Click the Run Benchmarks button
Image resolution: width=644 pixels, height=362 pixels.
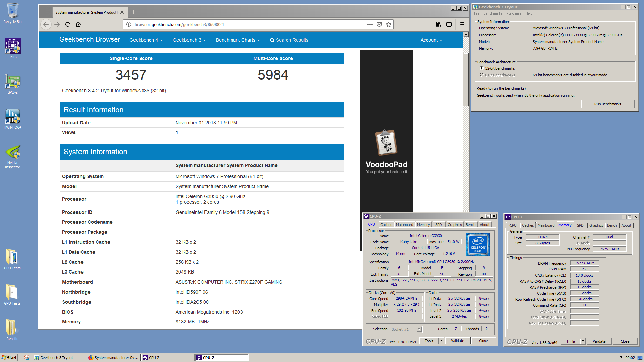pos(607,104)
